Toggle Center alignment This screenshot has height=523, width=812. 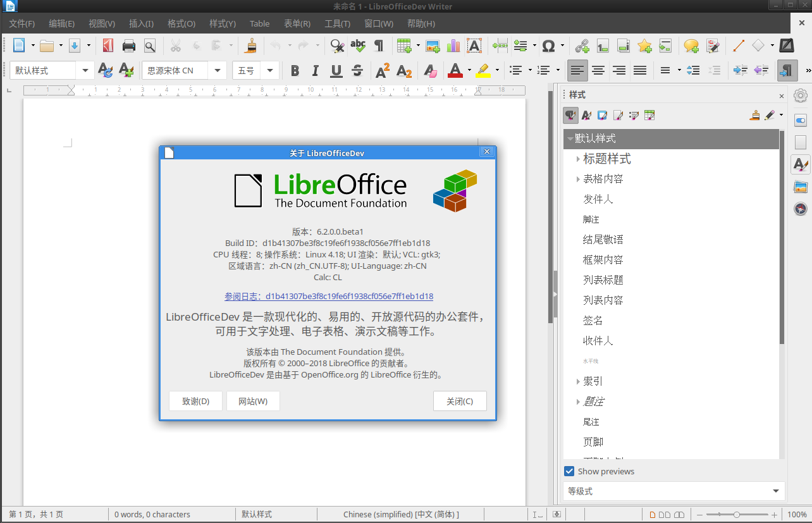point(598,70)
